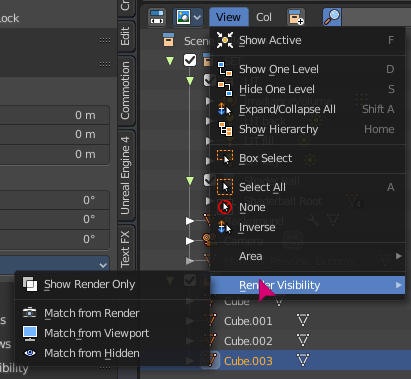
Task: Click the Show One Level icon
Action: (x=225, y=69)
